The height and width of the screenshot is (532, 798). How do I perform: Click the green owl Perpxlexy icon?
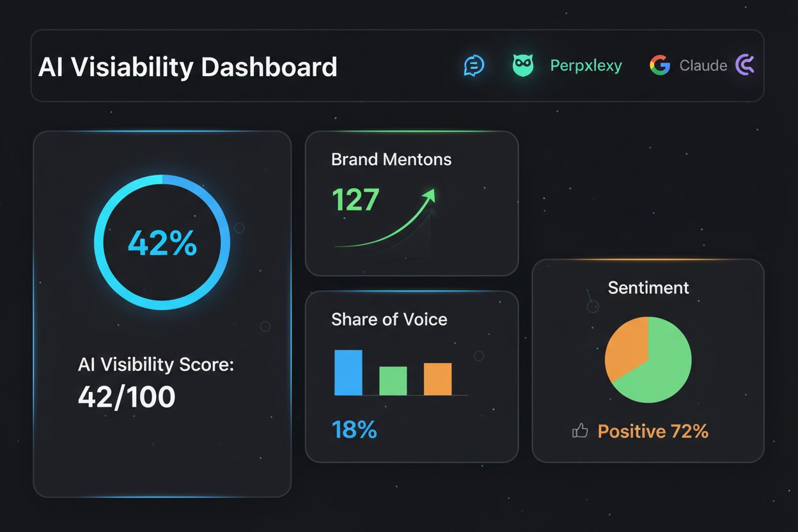522,65
